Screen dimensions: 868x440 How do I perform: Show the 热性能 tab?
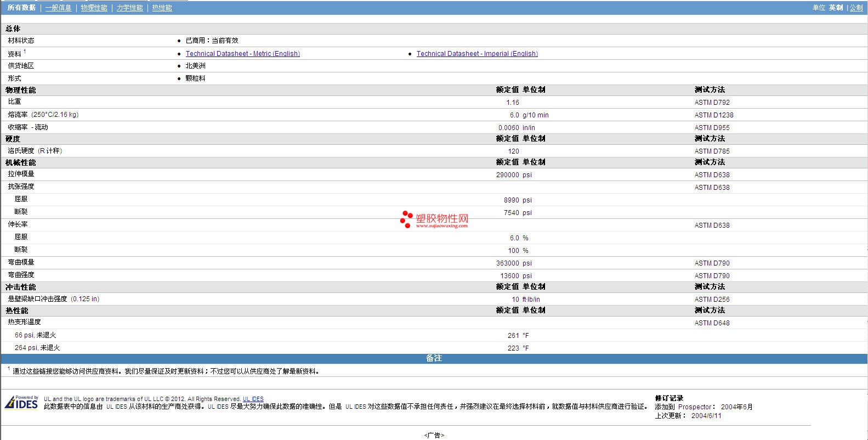(162, 8)
